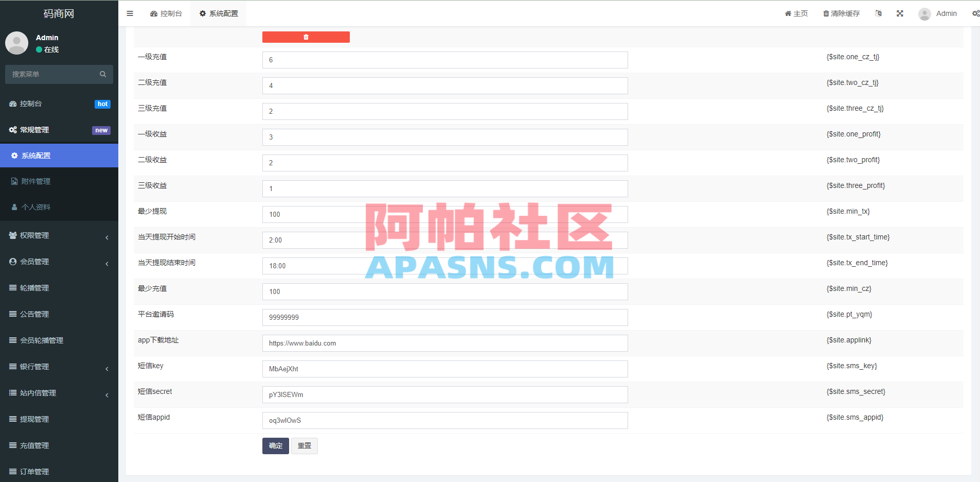Click the 短信secret input field
The width and height of the screenshot is (980, 482).
[445, 394]
